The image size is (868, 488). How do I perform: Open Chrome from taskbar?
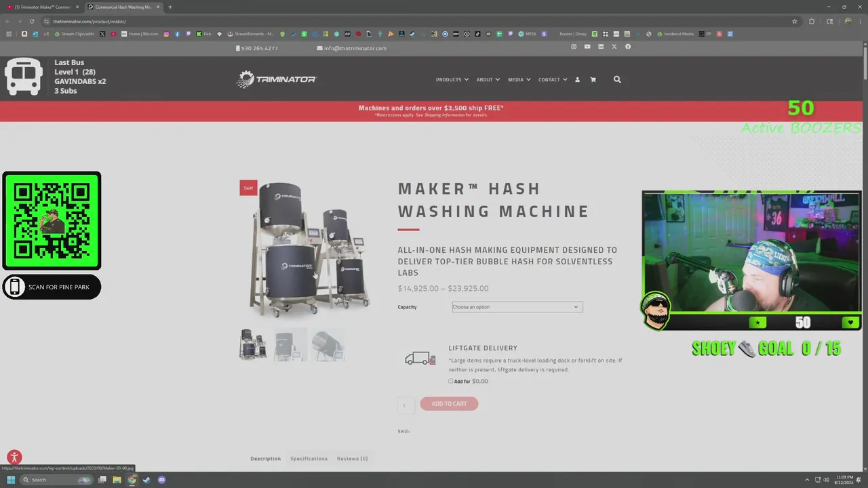click(132, 480)
